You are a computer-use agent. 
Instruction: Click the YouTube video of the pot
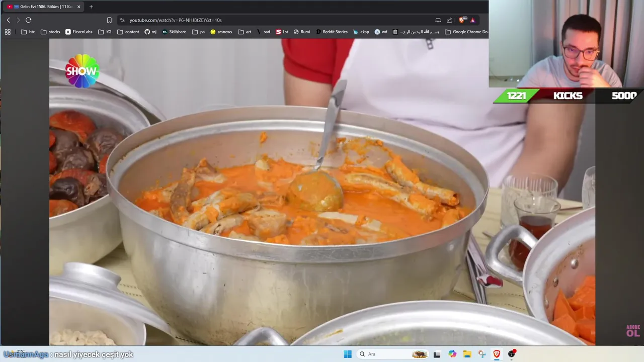coord(322,192)
